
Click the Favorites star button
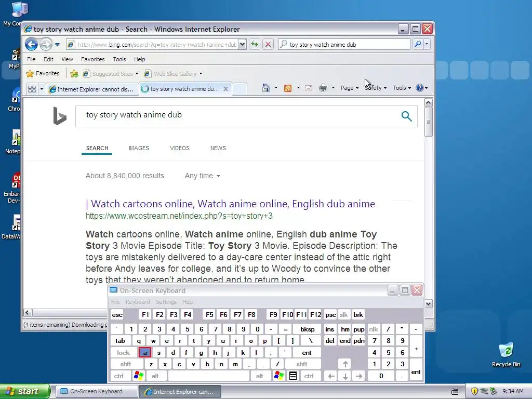tap(43, 73)
